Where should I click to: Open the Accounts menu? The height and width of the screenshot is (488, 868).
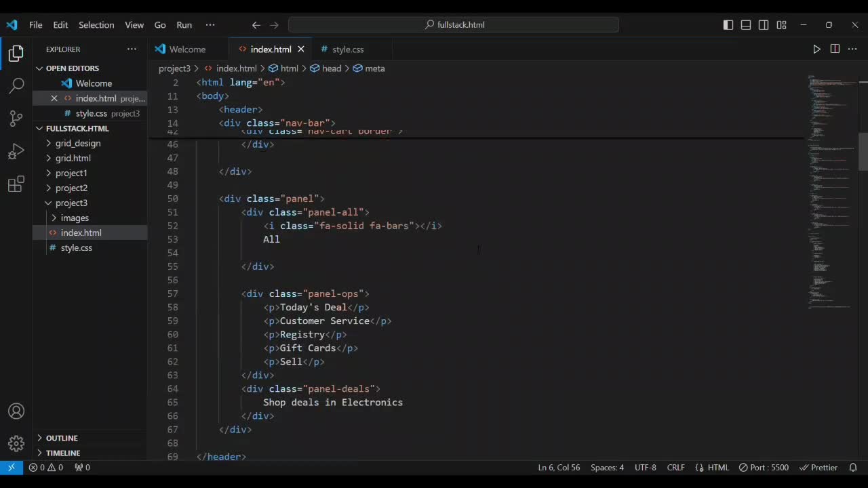pos(16,411)
